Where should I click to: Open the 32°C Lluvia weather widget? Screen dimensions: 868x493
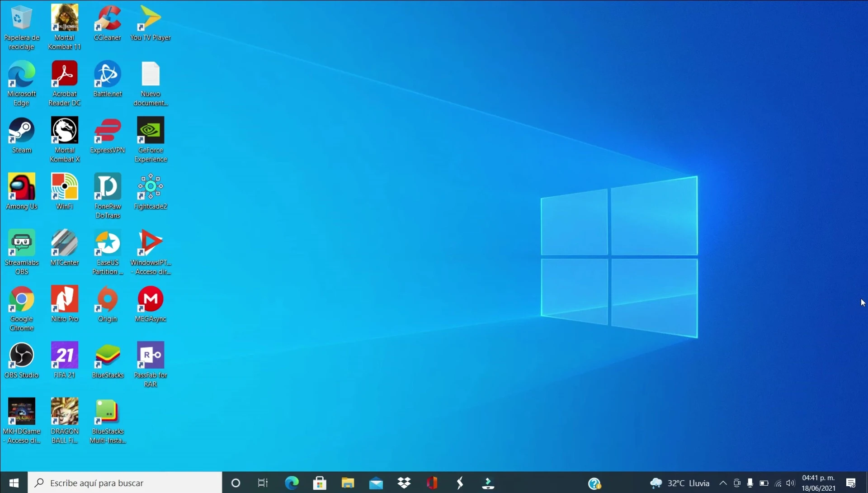click(680, 483)
